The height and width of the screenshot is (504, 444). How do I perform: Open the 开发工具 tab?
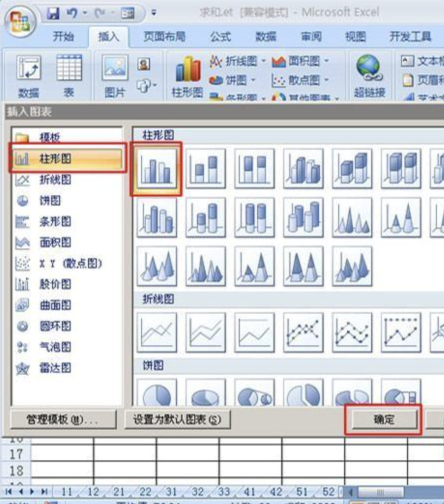pyautogui.click(x=410, y=36)
